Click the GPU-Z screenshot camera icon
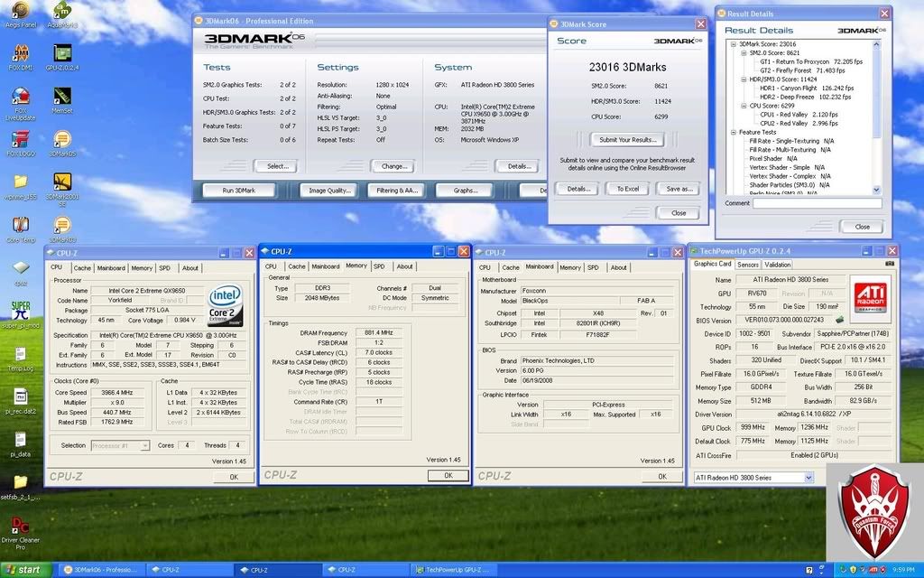924x578 pixels. point(889,265)
